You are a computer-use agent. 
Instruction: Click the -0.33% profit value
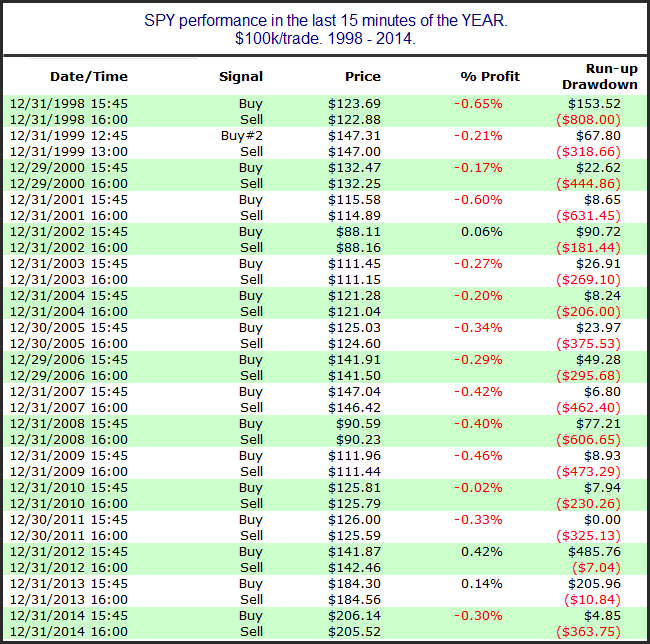pyautogui.click(x=478, y=520)
